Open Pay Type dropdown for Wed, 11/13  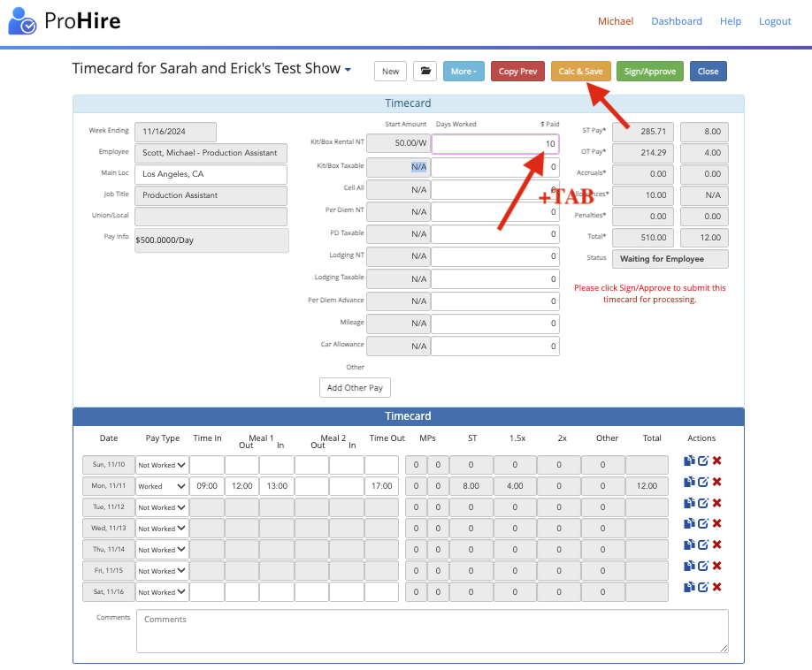(162, 529)
